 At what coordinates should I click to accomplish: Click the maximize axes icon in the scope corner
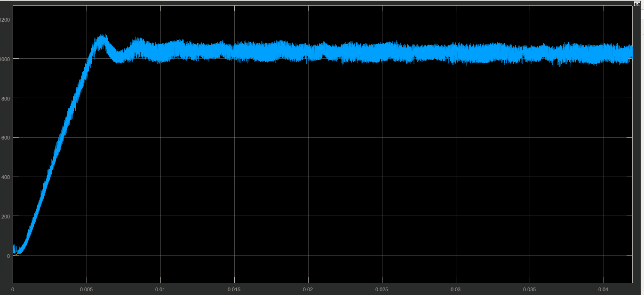coord(637,3)
